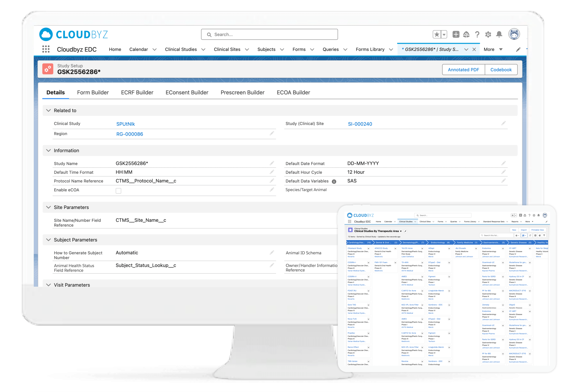The height and width of the screenshot is (392, 566).
Task: Click the Study Setup red gear icon
Action: click(x=48, y=69)
